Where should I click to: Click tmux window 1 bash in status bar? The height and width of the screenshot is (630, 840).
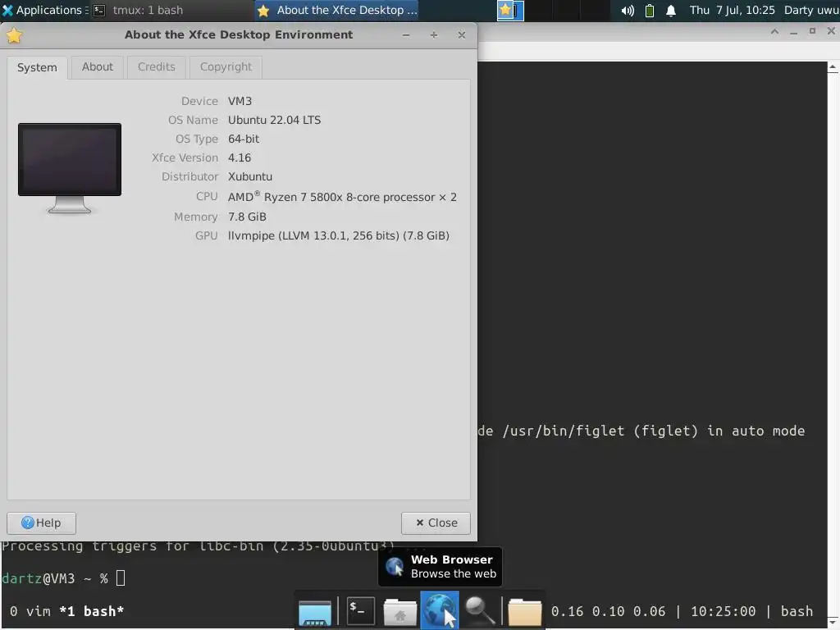(x=92, y=611)
